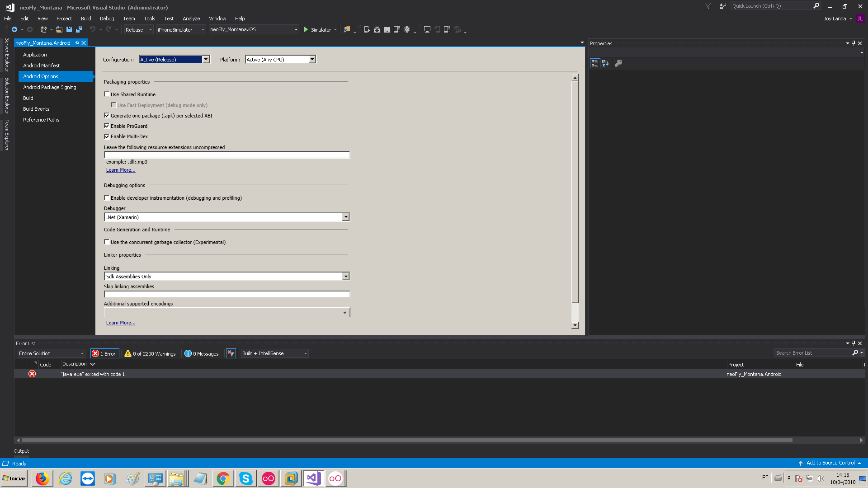868x488 pixels.
Task: Click the Learn More link under resource extensions
Action: (120, 170)
